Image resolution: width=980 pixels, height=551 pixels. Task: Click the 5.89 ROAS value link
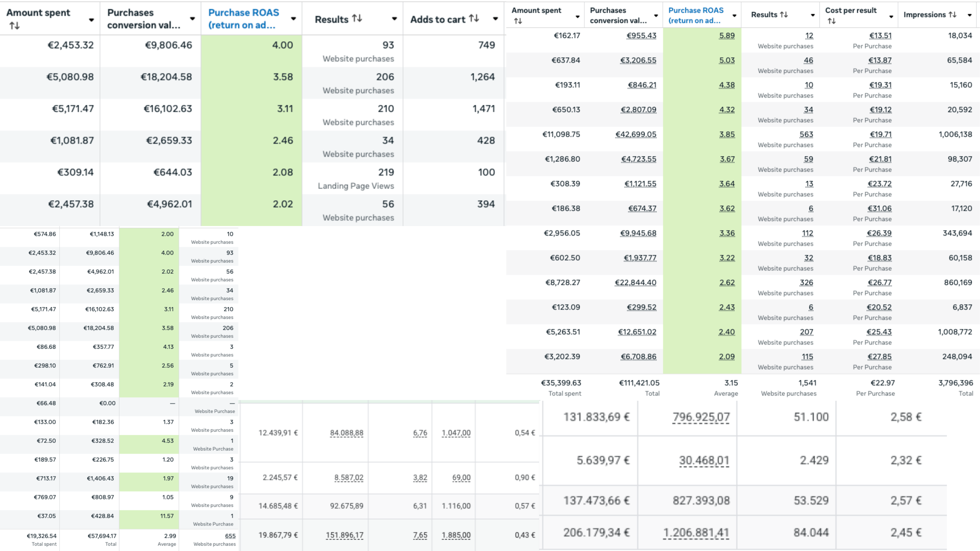click(x=727, y=36)
